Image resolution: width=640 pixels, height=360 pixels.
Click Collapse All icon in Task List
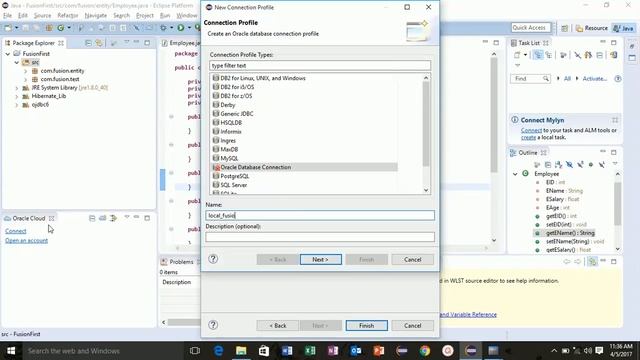pyautogui.click(x=600, y=55)
